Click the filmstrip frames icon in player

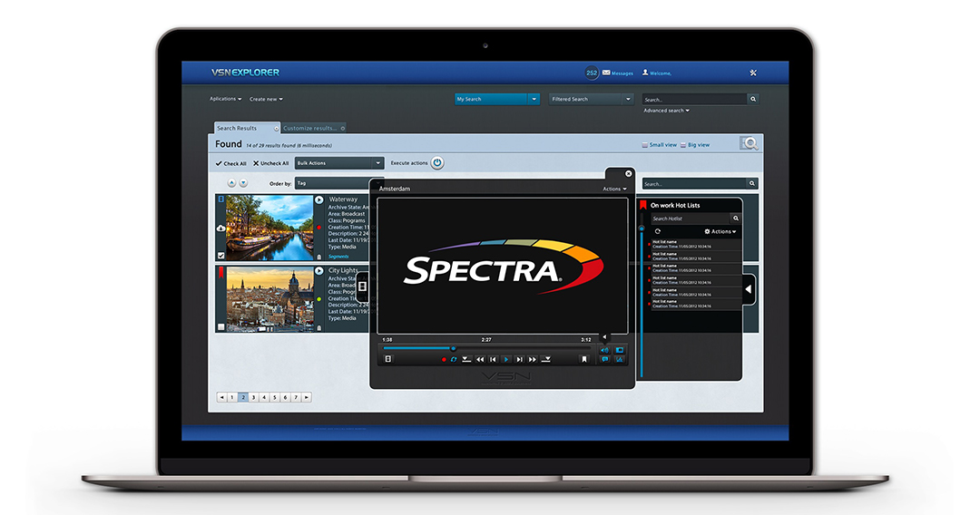click(388, 359)
